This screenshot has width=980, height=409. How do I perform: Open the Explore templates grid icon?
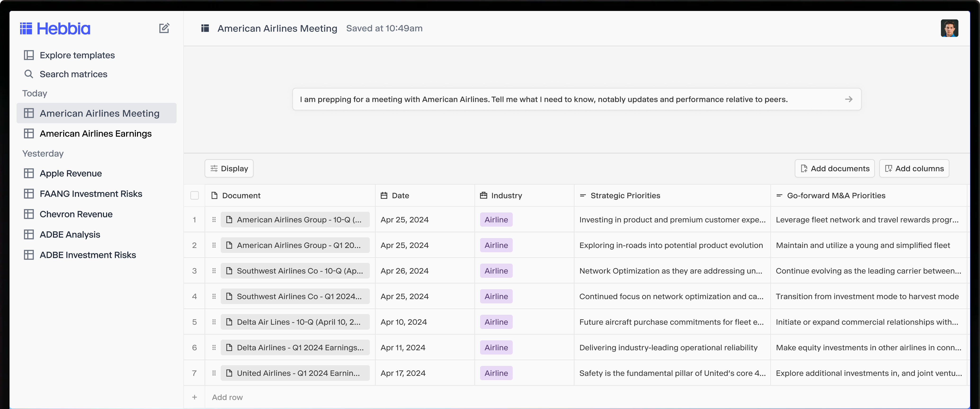(x=29, y=55)
